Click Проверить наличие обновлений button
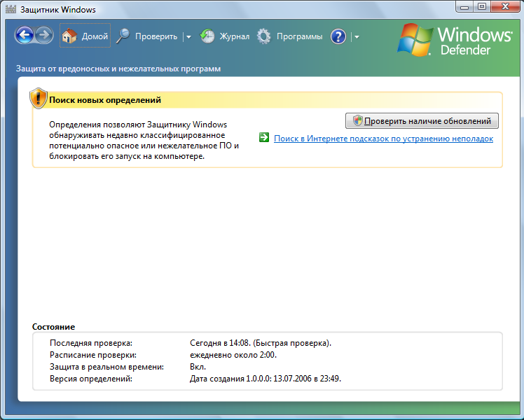 [x=422, y=121]
